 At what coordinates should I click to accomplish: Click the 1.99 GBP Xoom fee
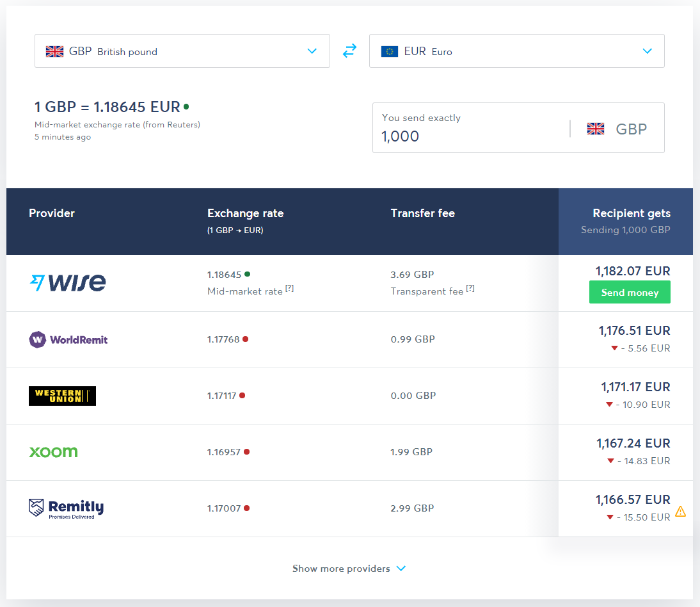(411, 451)
